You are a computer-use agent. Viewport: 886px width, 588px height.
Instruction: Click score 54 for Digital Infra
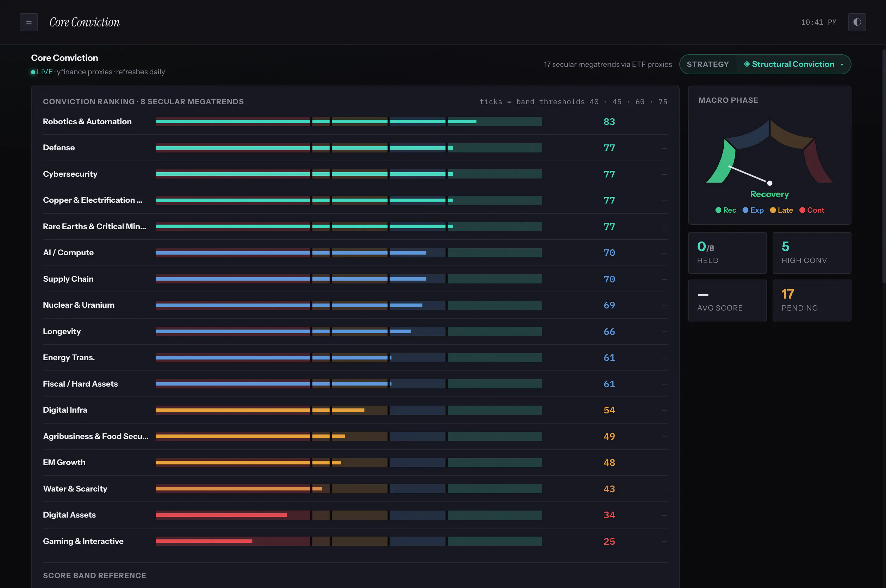tap(609, 410)
